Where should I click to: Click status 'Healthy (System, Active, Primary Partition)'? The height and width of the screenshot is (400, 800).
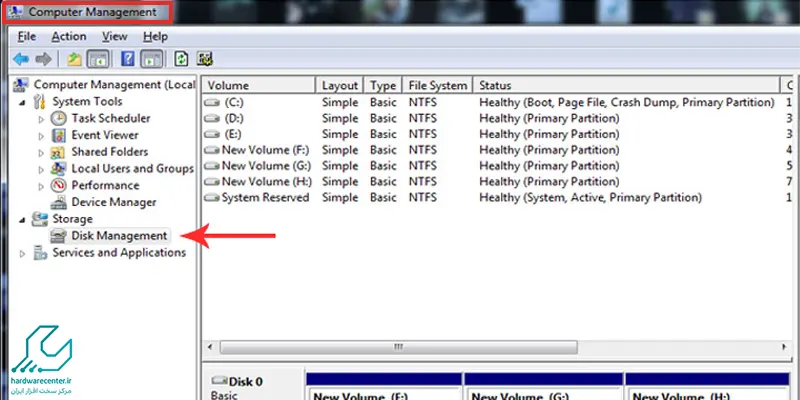coord(590,197)
